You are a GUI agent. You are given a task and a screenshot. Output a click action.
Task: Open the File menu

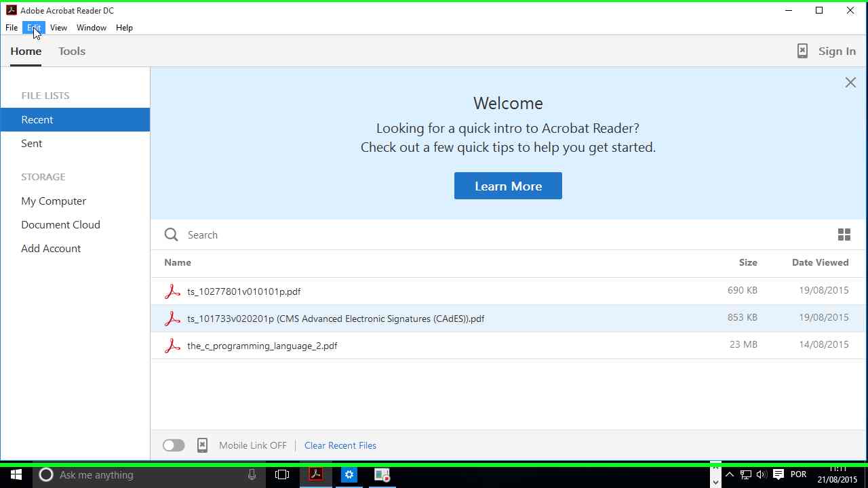click(12, 28)
